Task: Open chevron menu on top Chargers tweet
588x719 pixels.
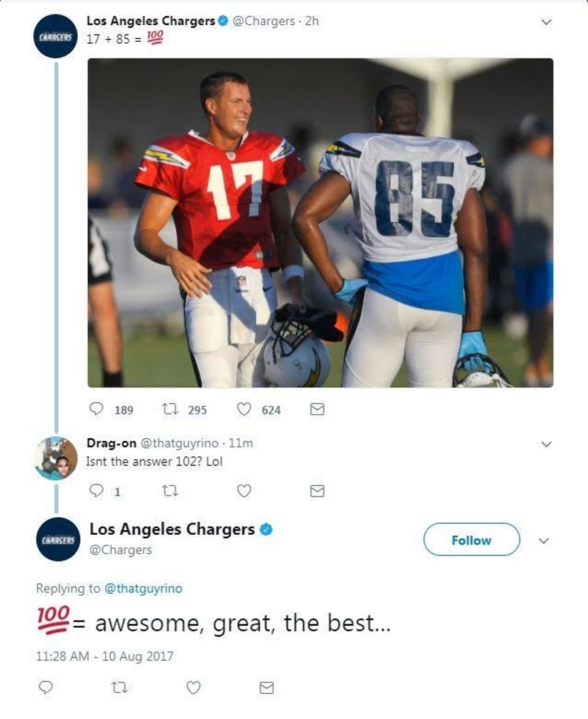Action: click(546, 22)
